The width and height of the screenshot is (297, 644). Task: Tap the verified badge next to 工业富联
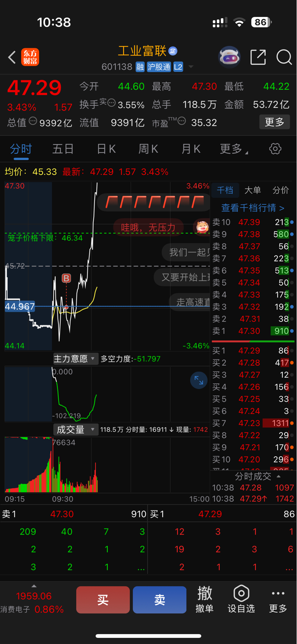[x=173, y=51]
